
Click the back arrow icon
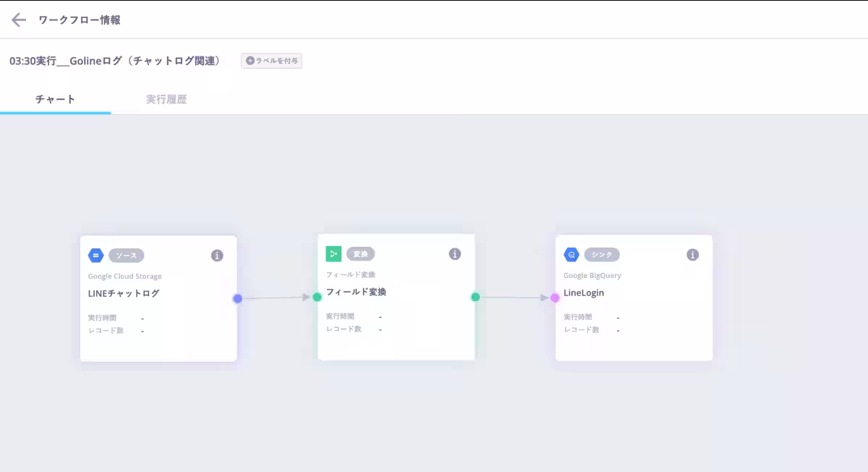pyautogui.click(x=19, y=20)
